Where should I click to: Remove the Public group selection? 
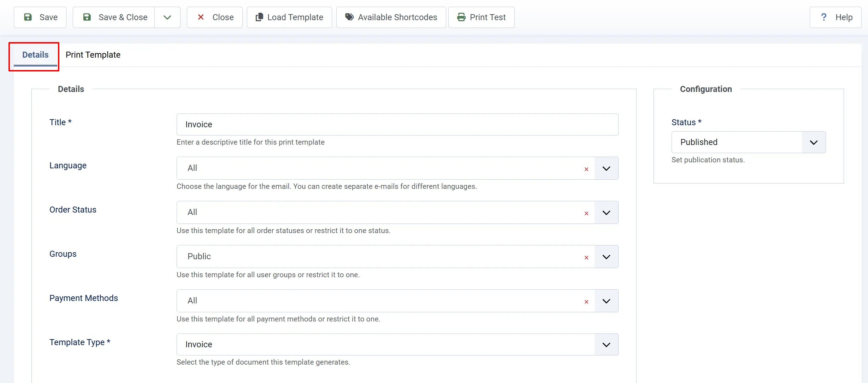[586, 257]
